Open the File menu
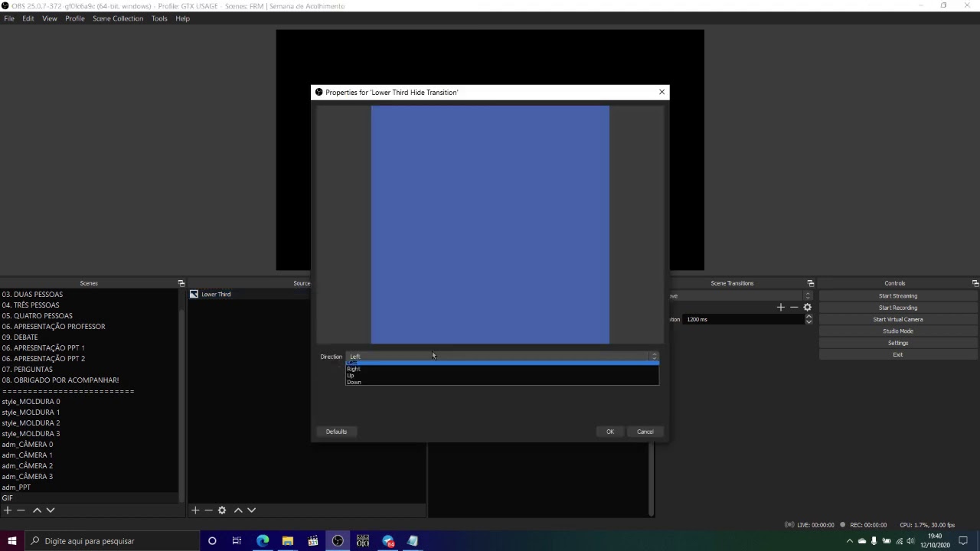 pyautogui.click(x=9, y=18)
